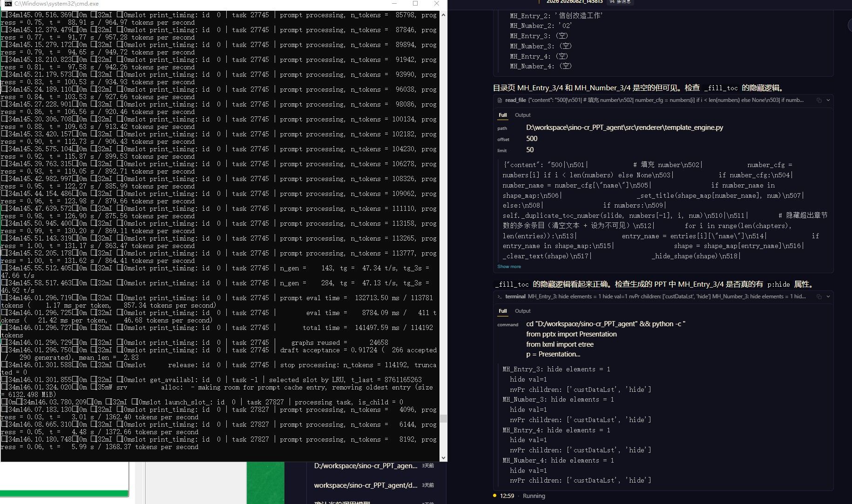Copy the read_file tool call output
Screen dimensions: 852x504
coord(819,100)
